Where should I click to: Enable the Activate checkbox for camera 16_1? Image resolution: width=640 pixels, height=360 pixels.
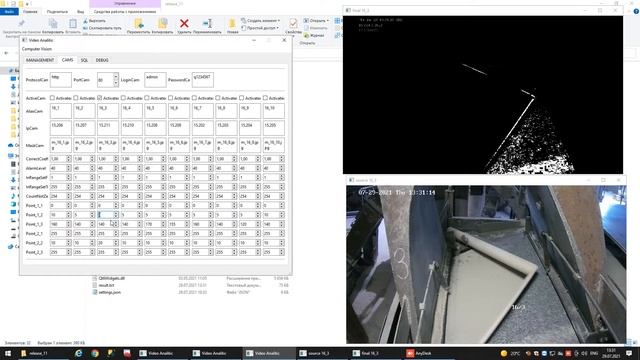(52, 98)
